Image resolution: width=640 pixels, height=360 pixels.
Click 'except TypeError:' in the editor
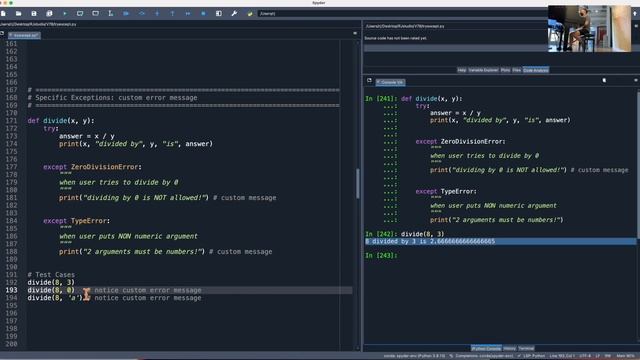76,221
